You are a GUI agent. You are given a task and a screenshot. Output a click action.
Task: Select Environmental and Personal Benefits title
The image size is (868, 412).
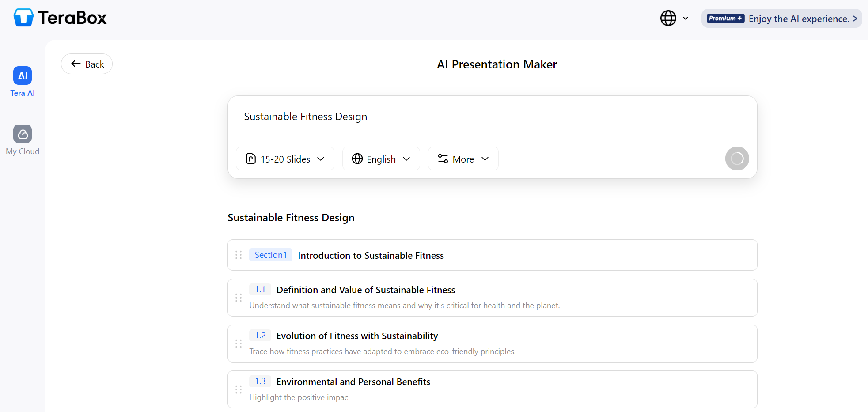[353, 382]
